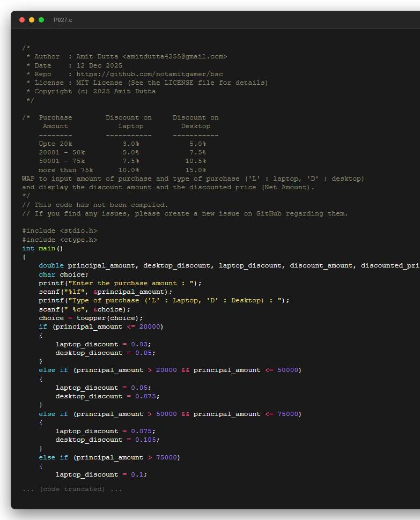Click the repo URL https://github.com/notamitgamer/bsc
This screenshot has height=520, width=420.
click(150, 74)
